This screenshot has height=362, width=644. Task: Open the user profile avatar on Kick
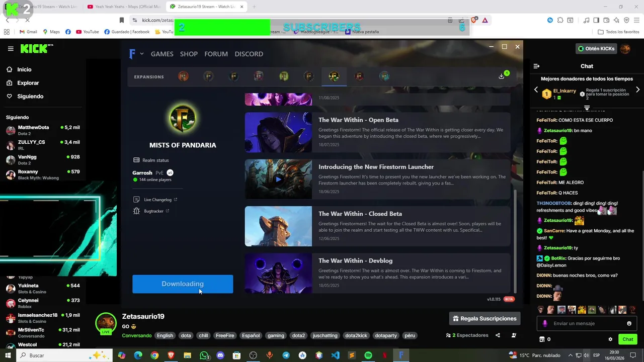click(x=625, y=49)
